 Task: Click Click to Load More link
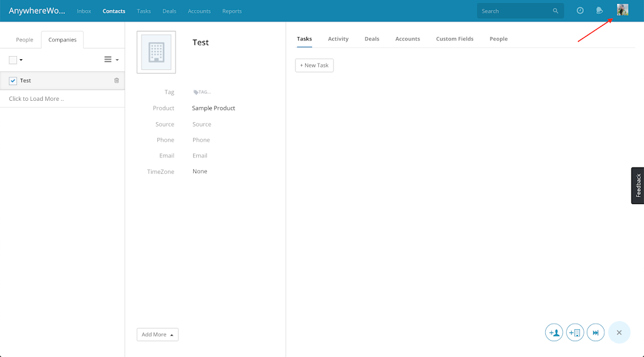pos(36,99)
